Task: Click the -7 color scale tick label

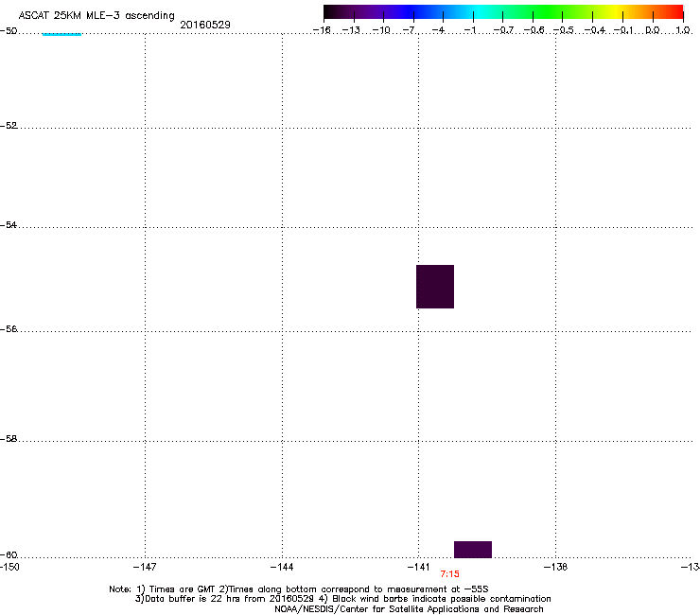Action: click(410, 30)
